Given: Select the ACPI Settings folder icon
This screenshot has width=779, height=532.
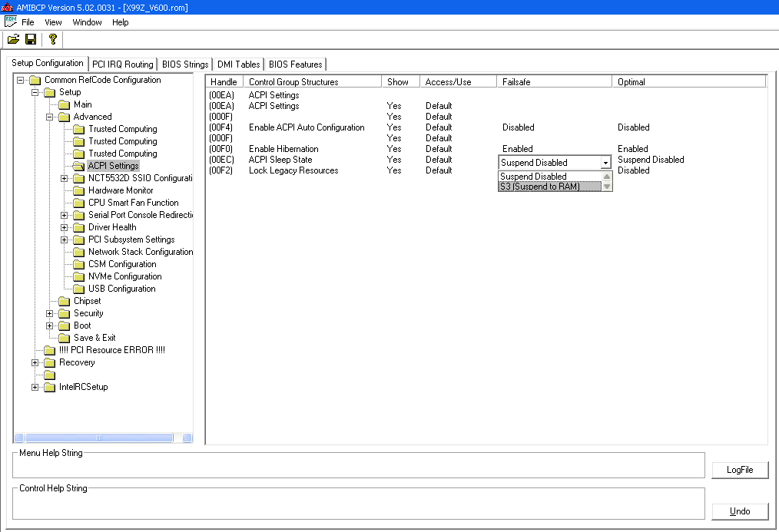Looking at the screenshot, I should coord(79,166).
